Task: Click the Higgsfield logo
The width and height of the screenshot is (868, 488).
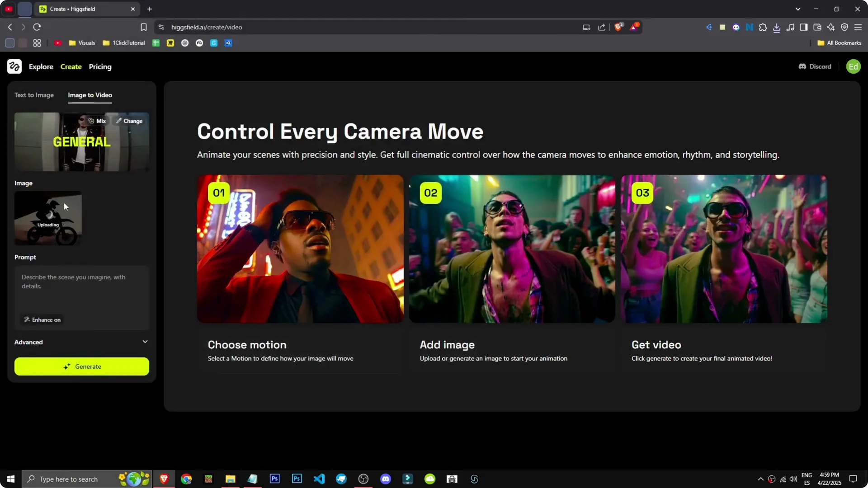Action: (x=14, y=66)
